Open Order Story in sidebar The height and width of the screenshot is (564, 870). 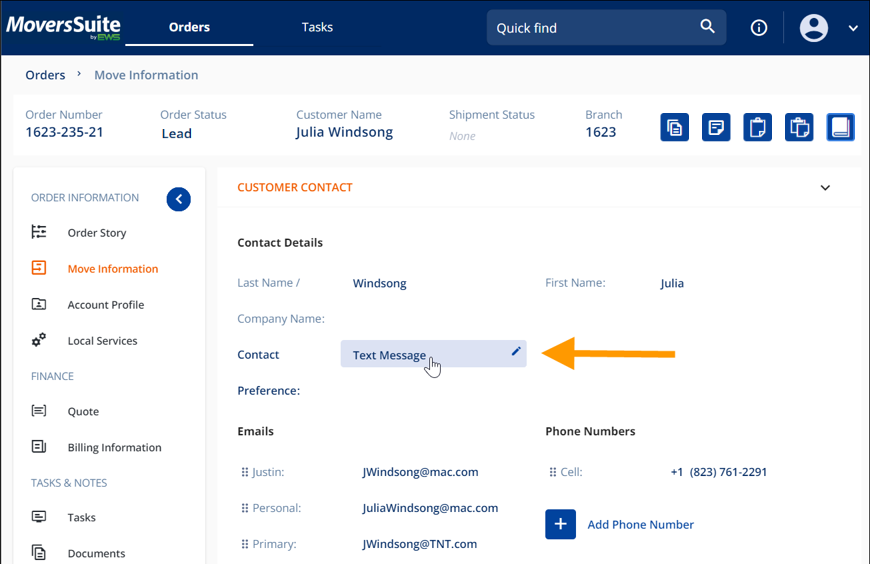[97, 233]
